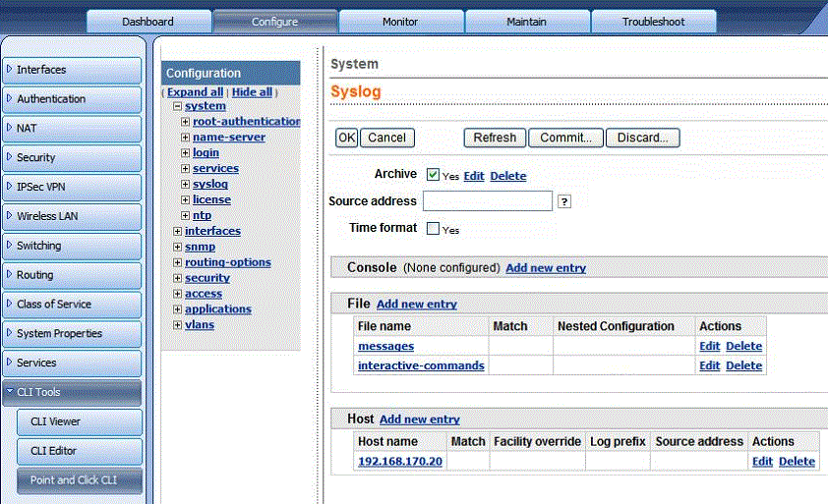Expand the Security sidebar section arrow
This screenshot has width=828, height=504.
[10, 157]
